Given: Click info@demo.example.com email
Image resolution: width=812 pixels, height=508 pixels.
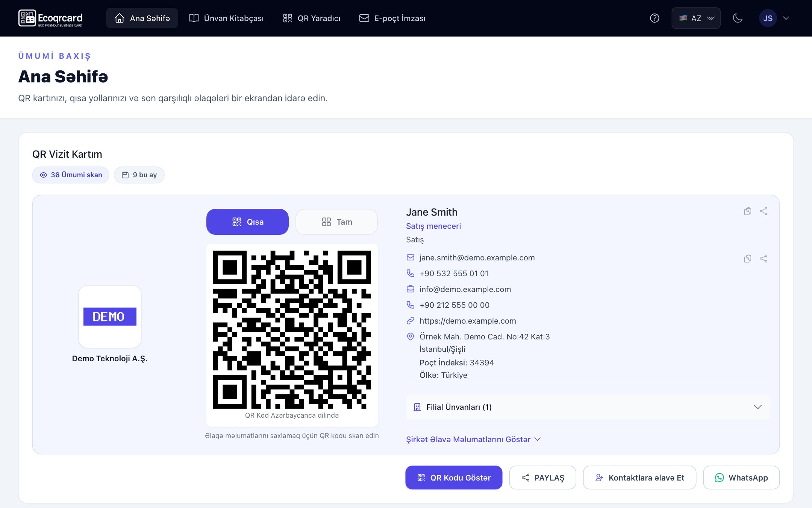Looking at the screenshot, I should click(x=465, y=289).
